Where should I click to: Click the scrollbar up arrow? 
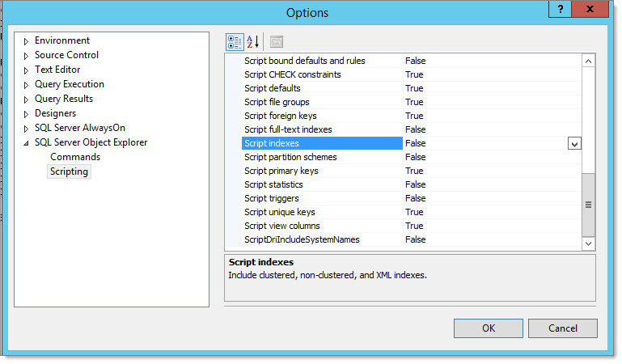[x=588, y=61]
